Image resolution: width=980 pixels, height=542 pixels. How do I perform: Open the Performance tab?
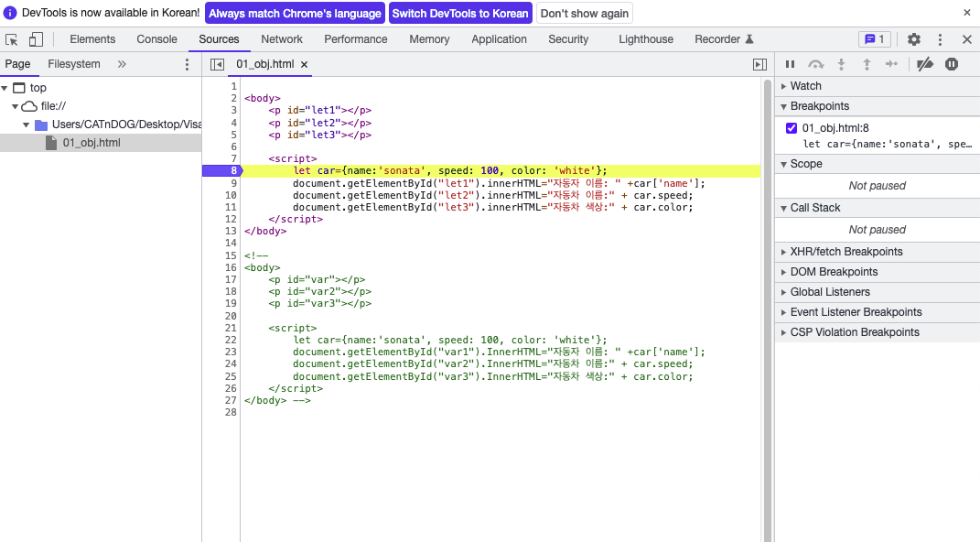point(356,39)
